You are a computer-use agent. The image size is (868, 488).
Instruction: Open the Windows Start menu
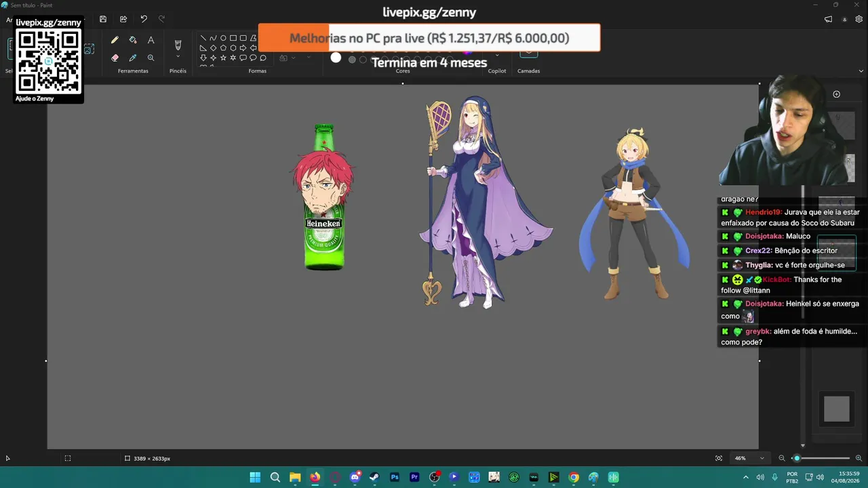pos(255,477)
